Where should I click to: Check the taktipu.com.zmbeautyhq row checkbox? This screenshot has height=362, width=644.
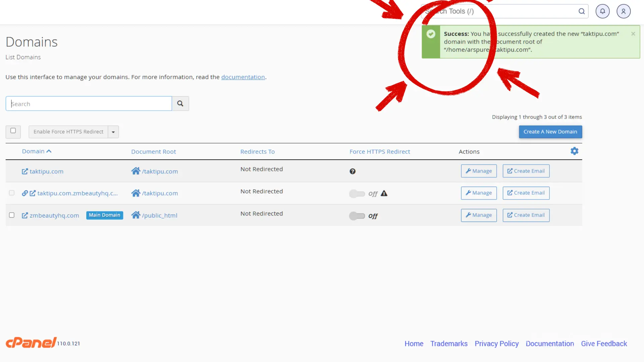[x=12, y=193]
